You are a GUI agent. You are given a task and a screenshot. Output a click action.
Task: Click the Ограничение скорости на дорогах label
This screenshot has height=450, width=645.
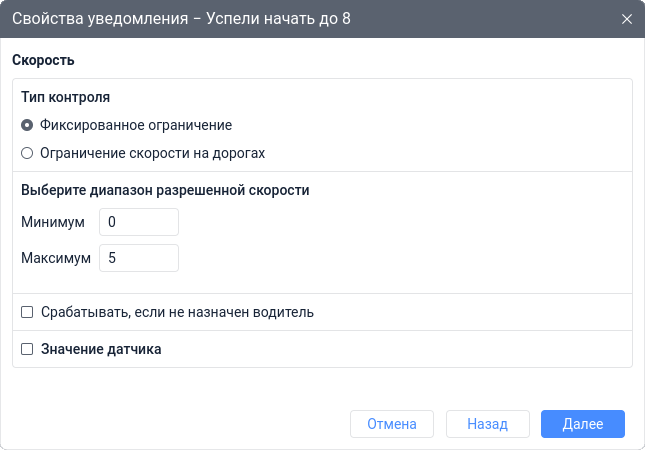[x=152, y=154]
